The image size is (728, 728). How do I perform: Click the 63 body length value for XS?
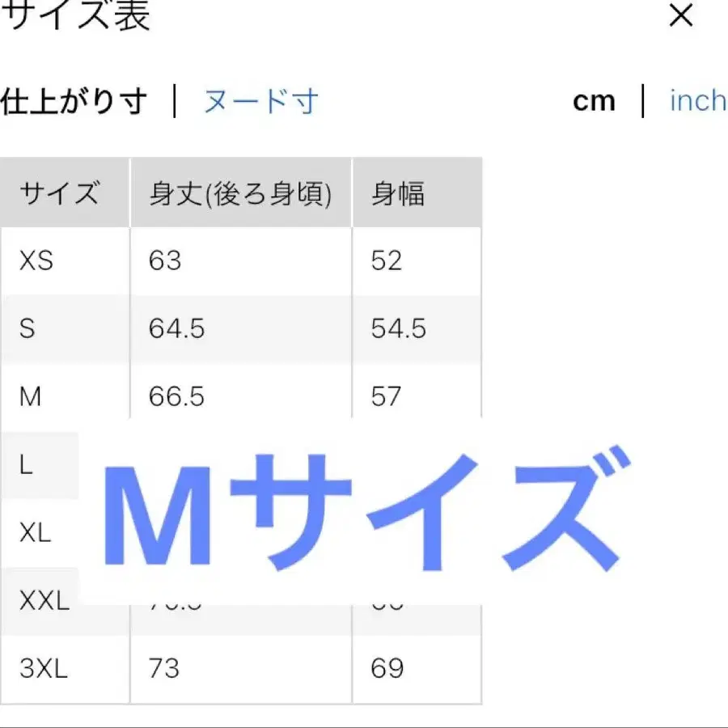164,260
